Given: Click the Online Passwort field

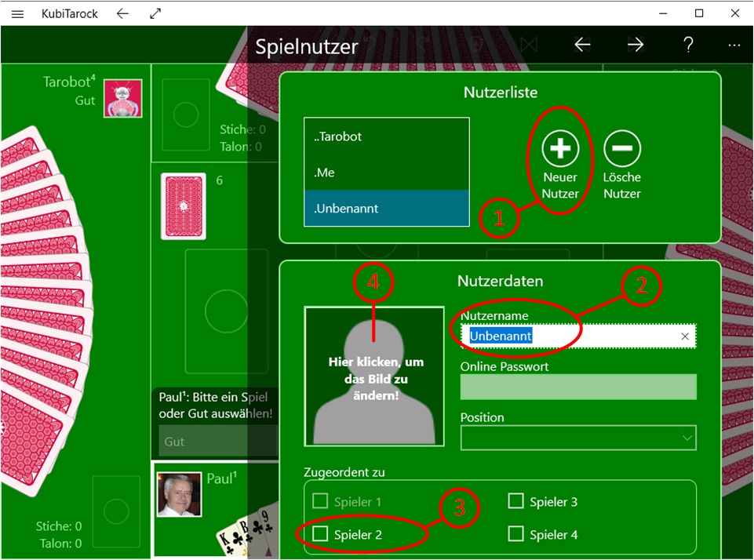Looking at the screenshot, I should coord(577,387).
